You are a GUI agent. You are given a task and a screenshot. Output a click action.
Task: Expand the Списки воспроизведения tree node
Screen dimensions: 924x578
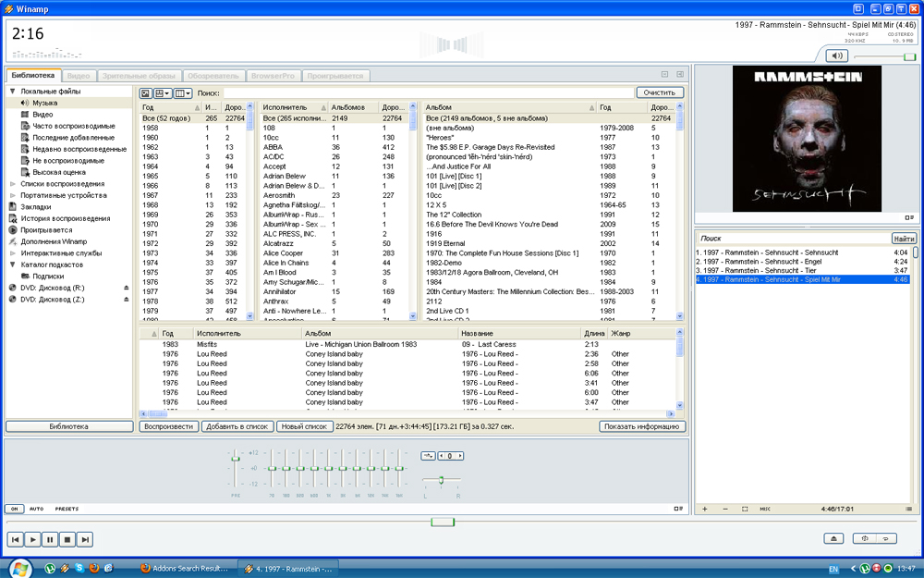(13, 184)
